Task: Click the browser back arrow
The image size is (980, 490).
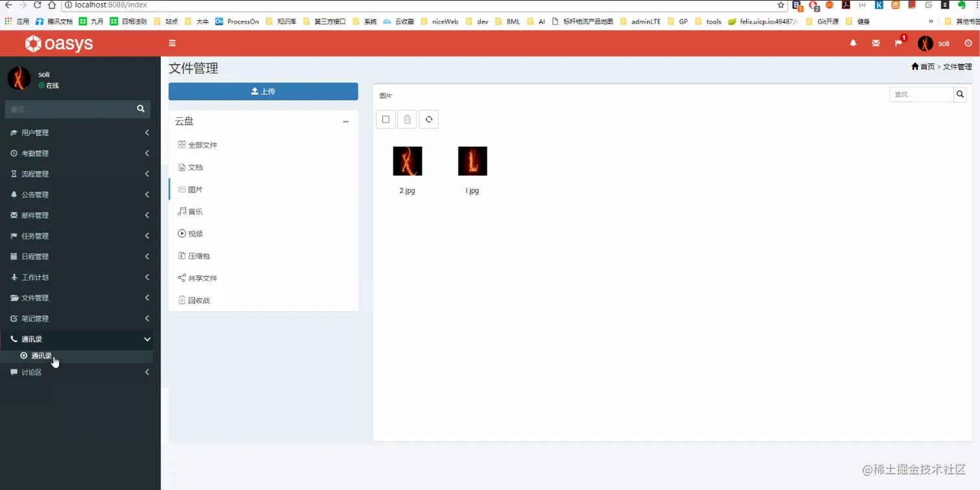Action: [8, 5]
